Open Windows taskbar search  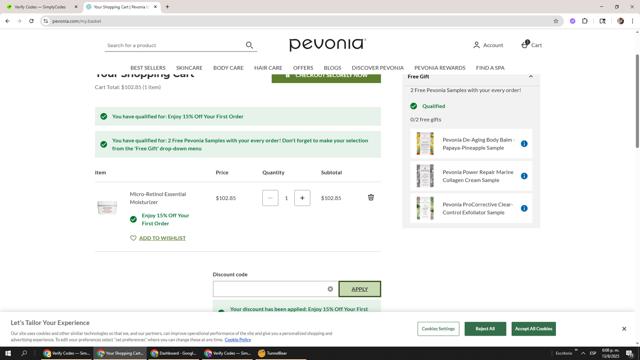(x=24, y=353)
